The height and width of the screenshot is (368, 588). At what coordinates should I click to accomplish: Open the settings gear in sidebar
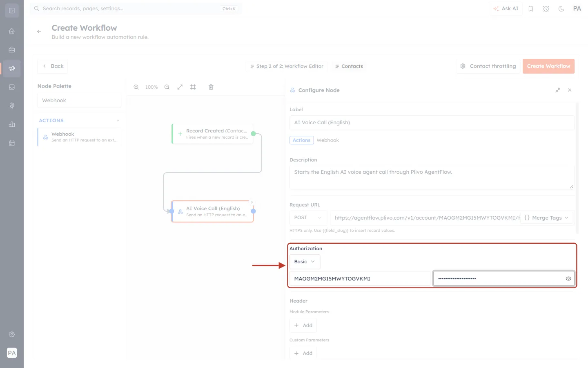(12, 334)
